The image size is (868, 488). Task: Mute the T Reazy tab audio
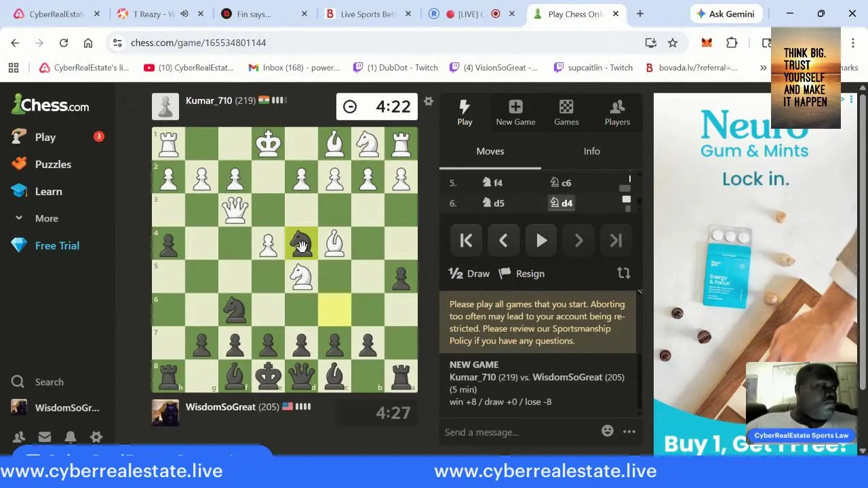tap(184, 14)
